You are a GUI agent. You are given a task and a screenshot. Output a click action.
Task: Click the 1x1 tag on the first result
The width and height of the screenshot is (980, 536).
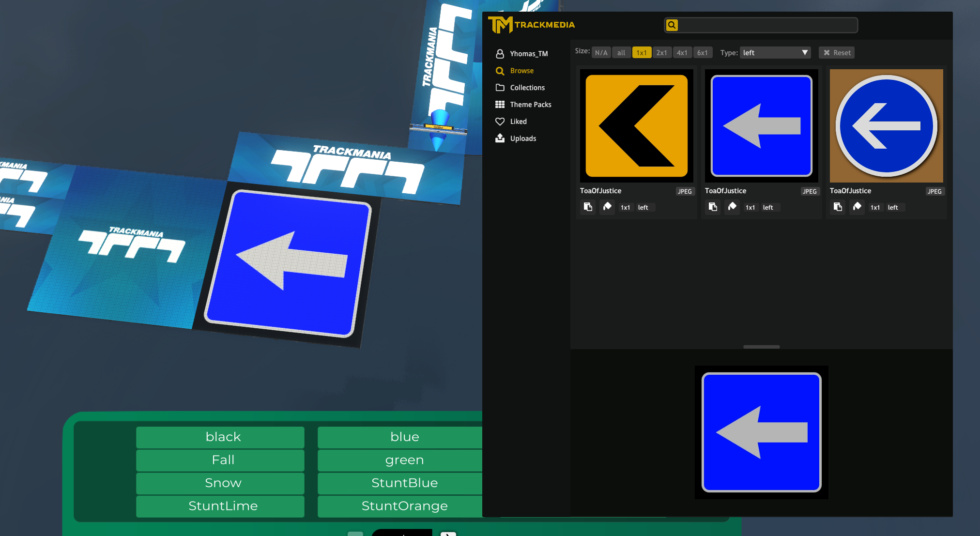(x=625, y=207)
